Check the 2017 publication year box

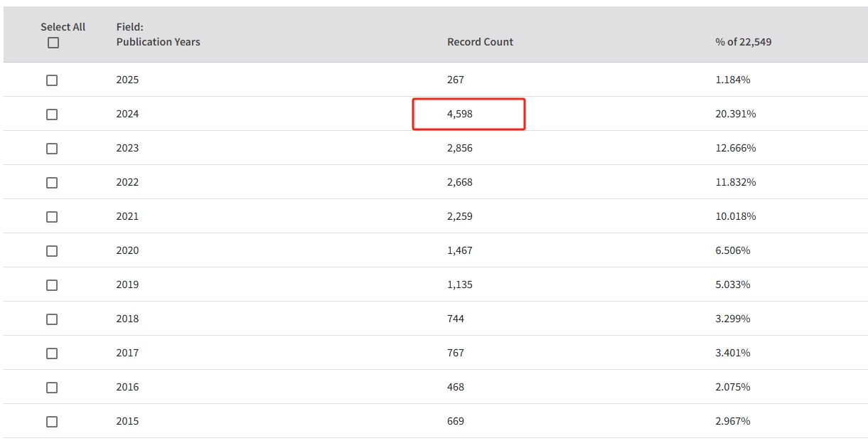[52, 354]
